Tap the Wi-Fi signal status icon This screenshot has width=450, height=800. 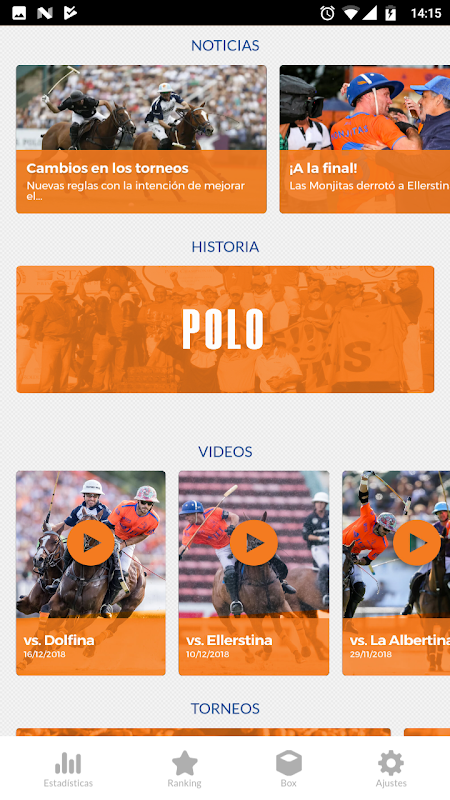350,13
